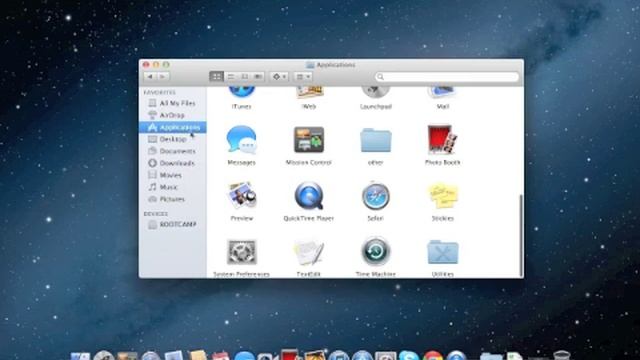Select the Mission Control app icon
The width and height of the screenshot is (640, 360).
pyautogui.click(x=309, y=140)
